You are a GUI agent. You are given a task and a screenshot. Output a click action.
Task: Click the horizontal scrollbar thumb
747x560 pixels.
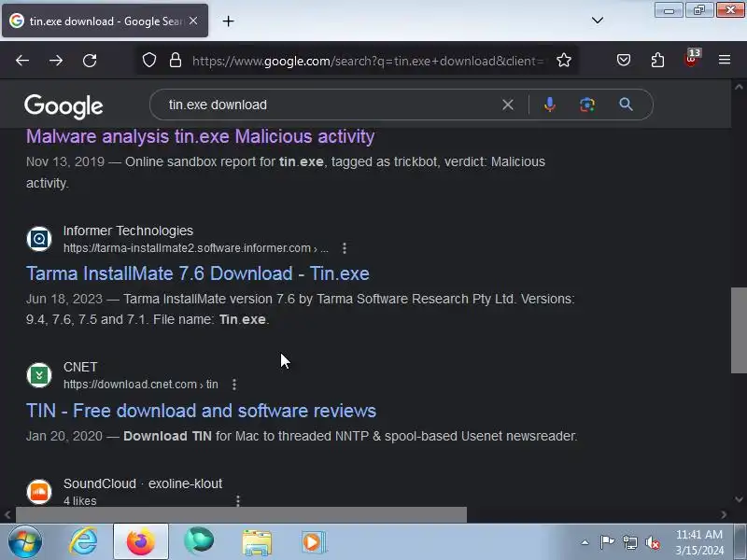(241, 515)
